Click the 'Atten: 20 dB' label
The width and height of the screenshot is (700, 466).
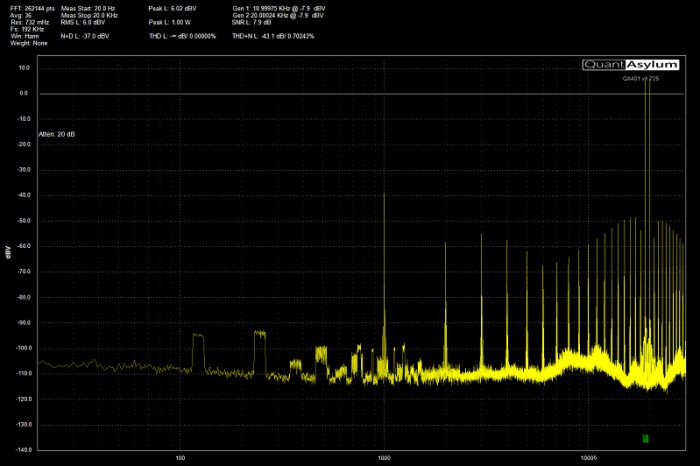tap(57, 134)
